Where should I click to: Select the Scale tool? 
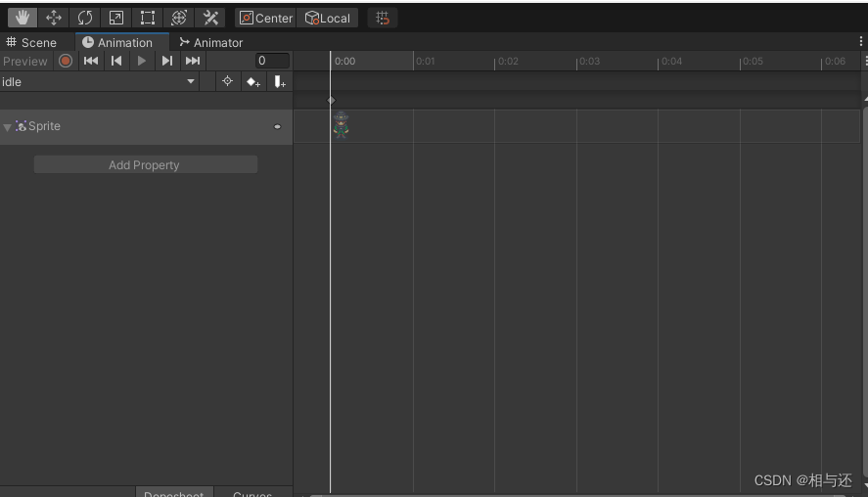116,18
